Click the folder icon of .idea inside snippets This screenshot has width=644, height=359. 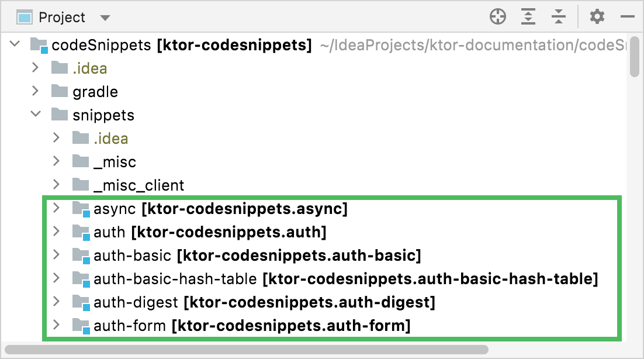pyautogui.click(x=81, y=137)
